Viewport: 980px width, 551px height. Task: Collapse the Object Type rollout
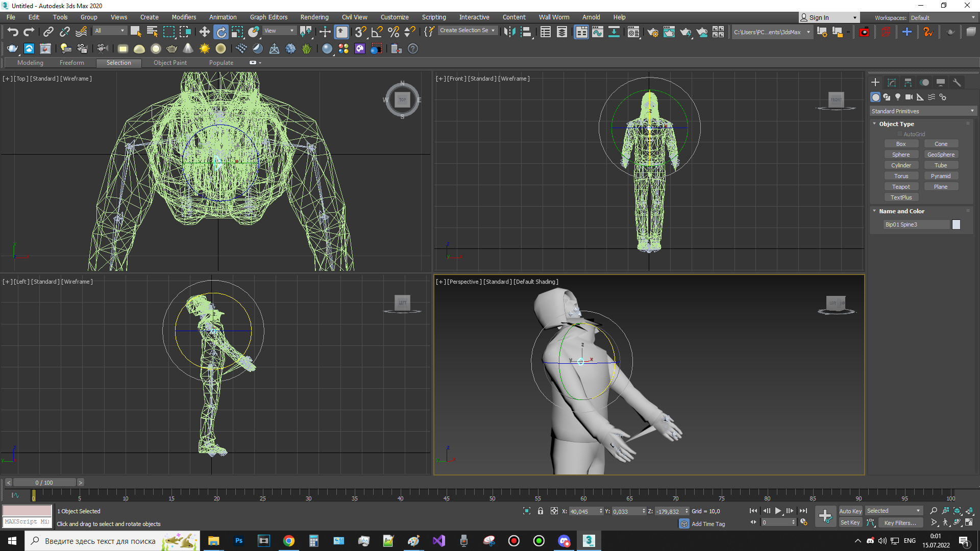pyautogui.click(x=896, y=124)
